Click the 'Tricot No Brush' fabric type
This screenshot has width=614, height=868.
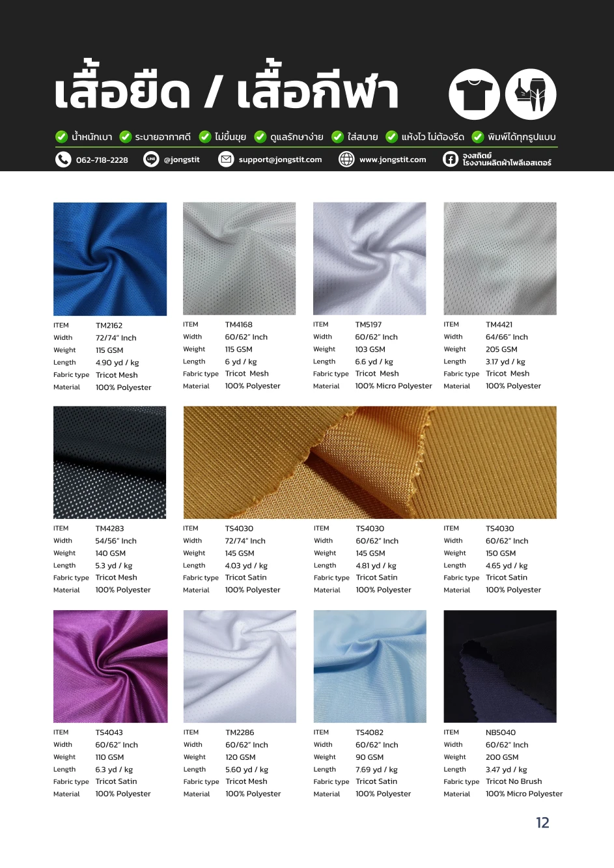[x=514, y=781]
